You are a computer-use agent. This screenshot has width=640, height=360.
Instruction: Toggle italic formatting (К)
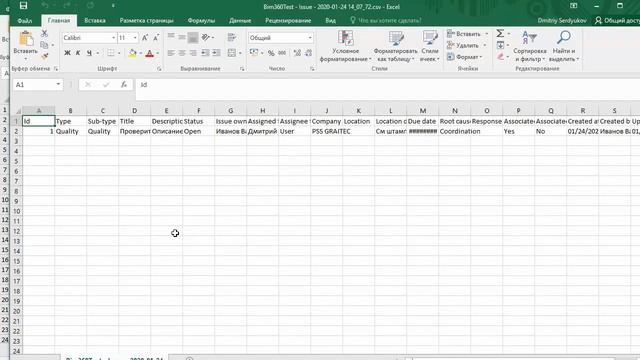78,53
